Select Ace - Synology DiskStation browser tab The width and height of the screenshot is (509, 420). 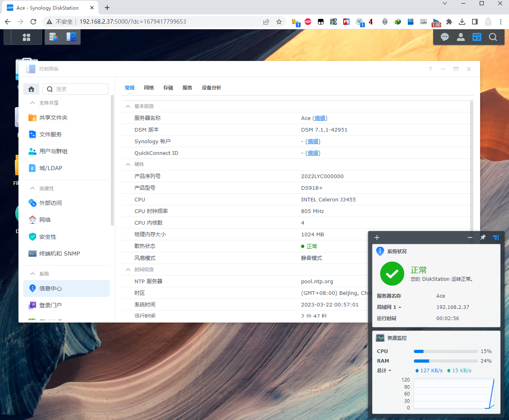tap(51, 8)
